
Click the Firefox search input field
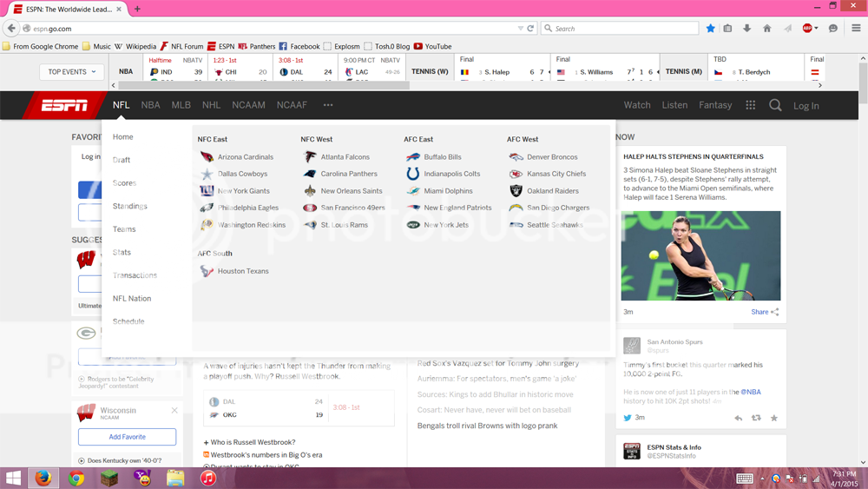coord(620,29)
